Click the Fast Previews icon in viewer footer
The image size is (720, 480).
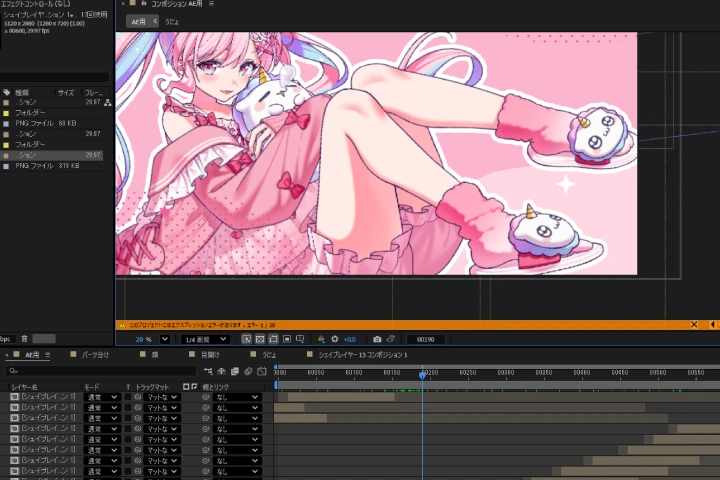(x=247, y=339)
